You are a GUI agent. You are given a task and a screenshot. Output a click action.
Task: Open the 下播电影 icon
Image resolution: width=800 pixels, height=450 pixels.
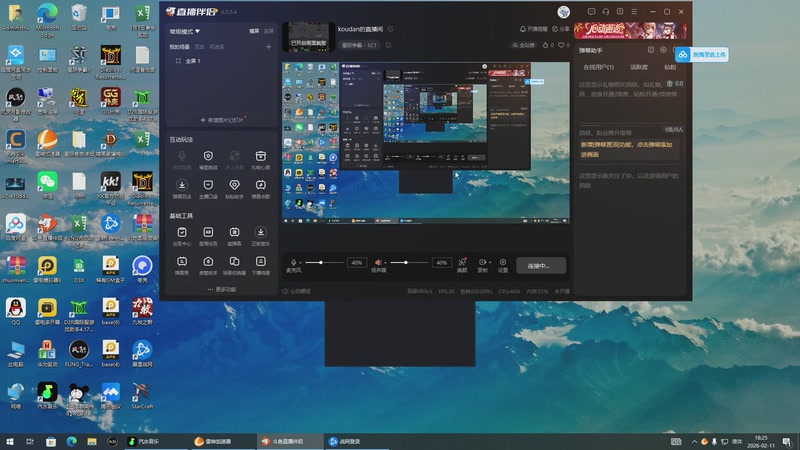point(261,261)
